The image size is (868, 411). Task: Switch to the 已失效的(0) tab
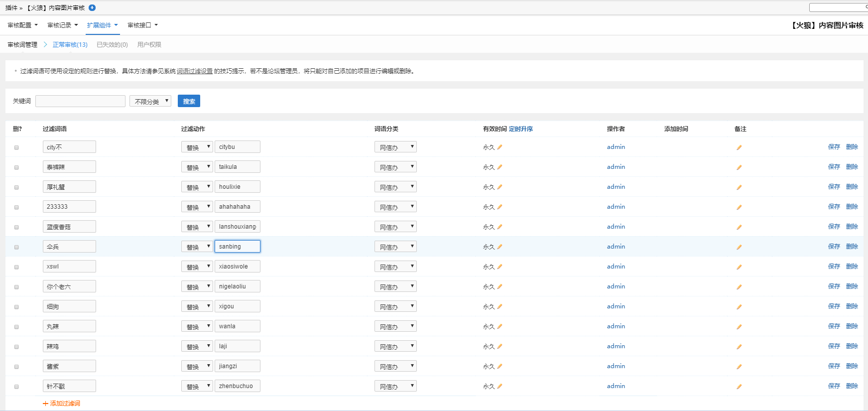point(112,45)
